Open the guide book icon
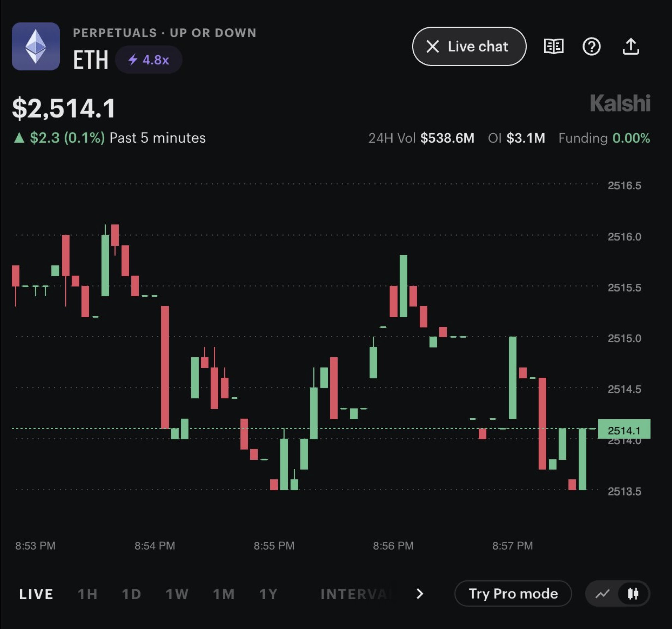672x629 pixels. [x=553, y=47]
